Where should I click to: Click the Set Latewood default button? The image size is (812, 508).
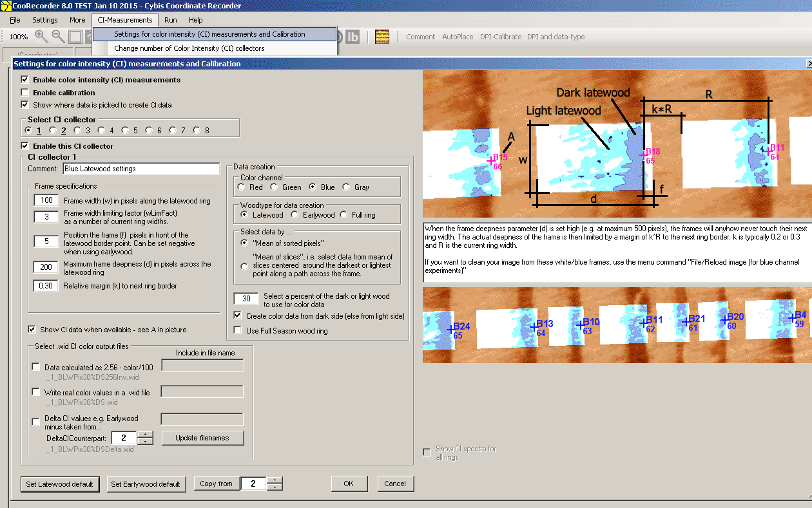pyautogui.click(x=60, y=484)
